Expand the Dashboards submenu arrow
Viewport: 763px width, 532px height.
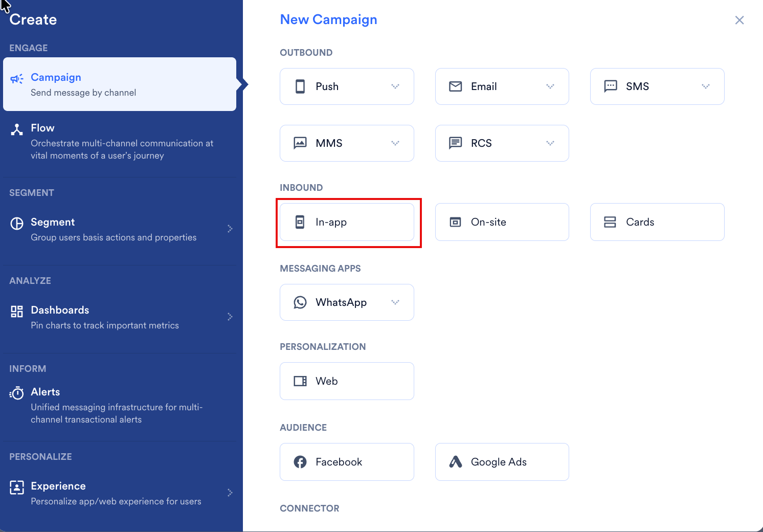[x=230, y=317]
